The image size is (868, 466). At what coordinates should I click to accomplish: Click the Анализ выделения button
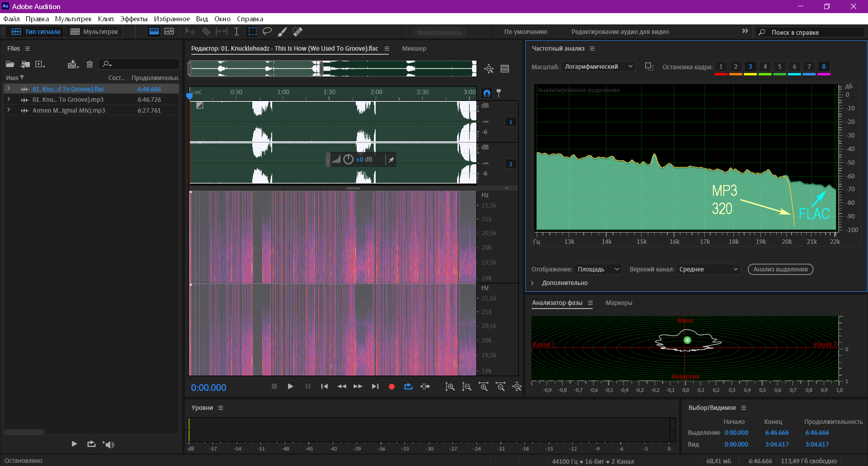780,269
